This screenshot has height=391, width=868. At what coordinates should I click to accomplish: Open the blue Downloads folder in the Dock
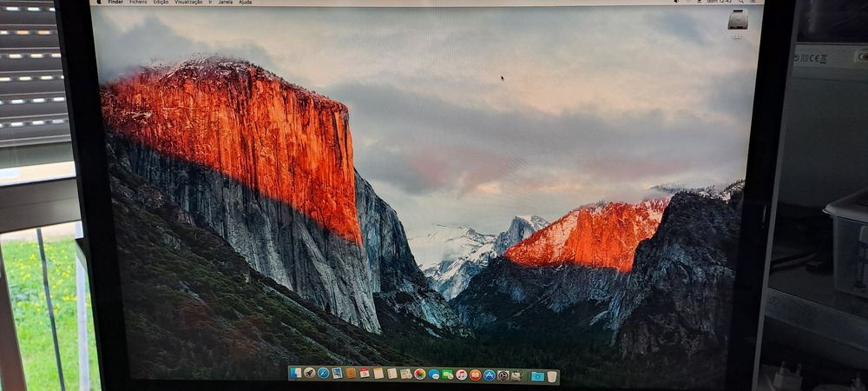pyautogui.click(x=537, y=376)
